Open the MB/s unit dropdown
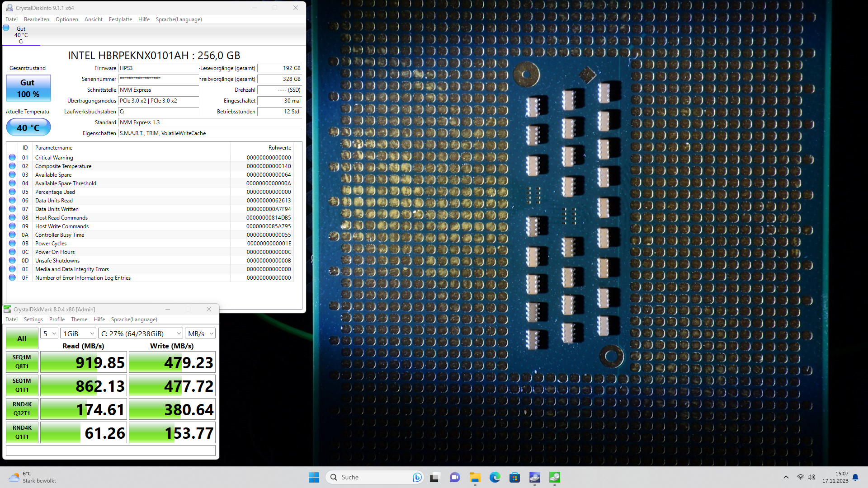Viewport: 868px width, 488px height. pos(200,333)
